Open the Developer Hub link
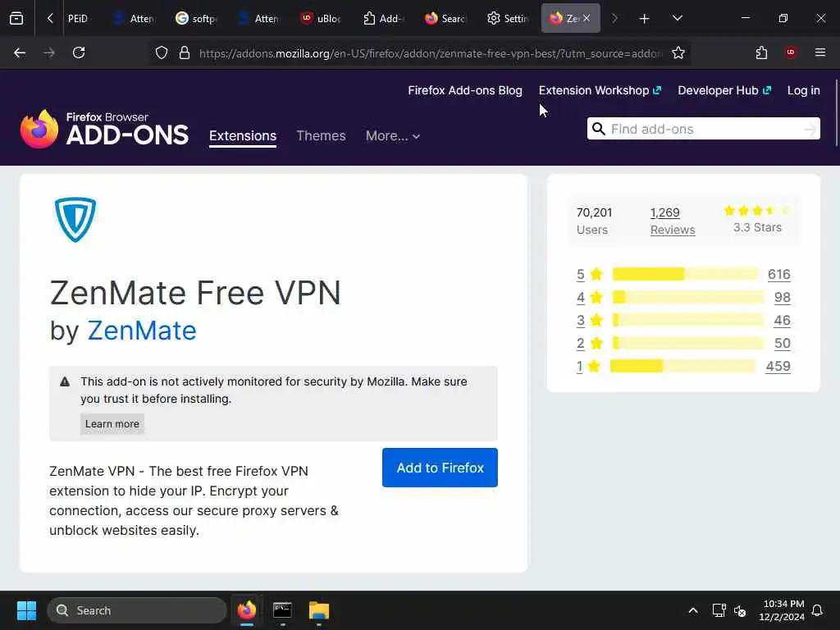840x630 pixels. 724,90
